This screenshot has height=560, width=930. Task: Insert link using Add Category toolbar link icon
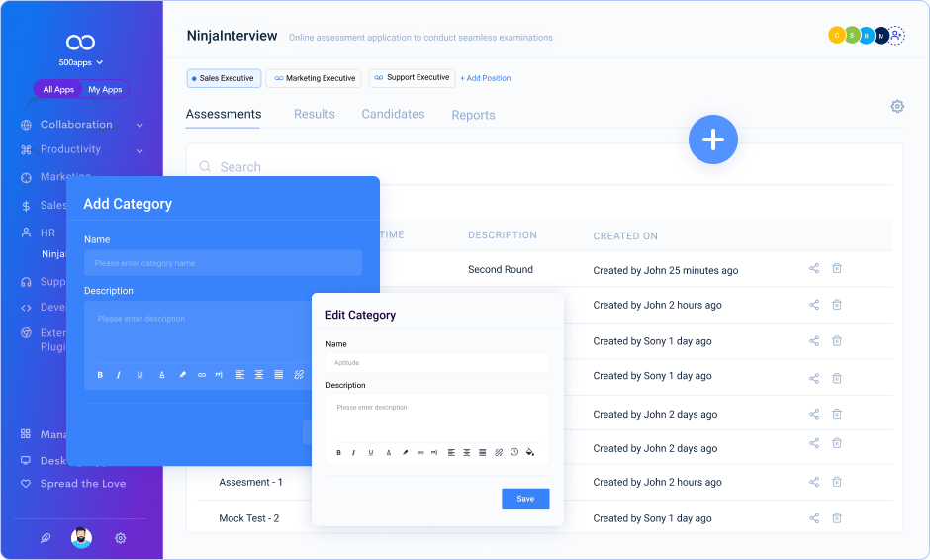click(202, 375)
